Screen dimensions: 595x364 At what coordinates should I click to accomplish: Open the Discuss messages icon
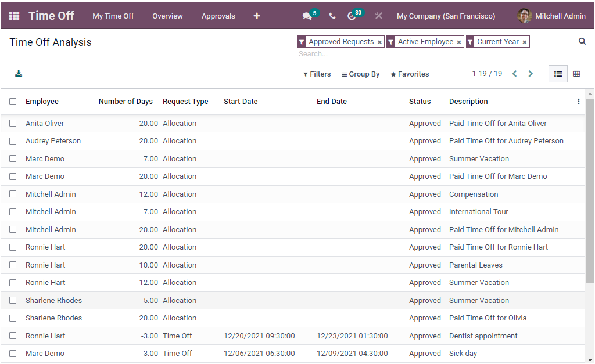[x=307, y=16]
